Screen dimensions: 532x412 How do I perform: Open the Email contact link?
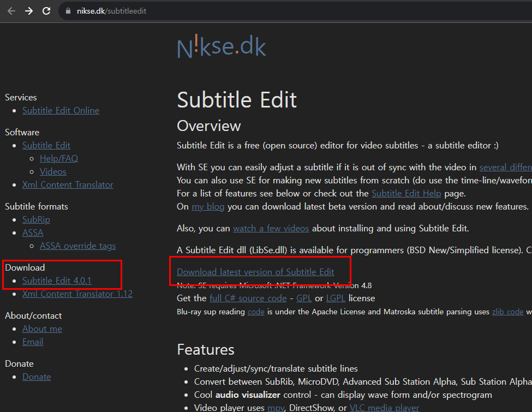coord(33,342)
